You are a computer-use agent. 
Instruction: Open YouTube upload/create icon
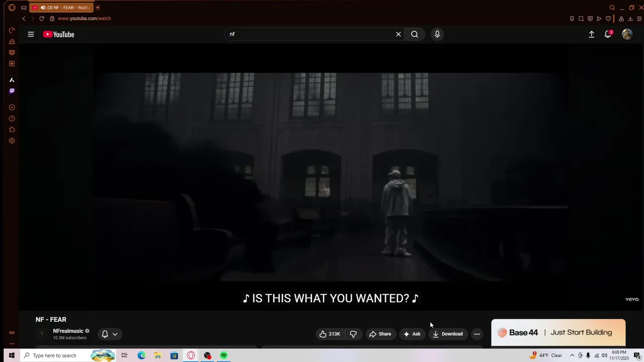tap(592, 34)
